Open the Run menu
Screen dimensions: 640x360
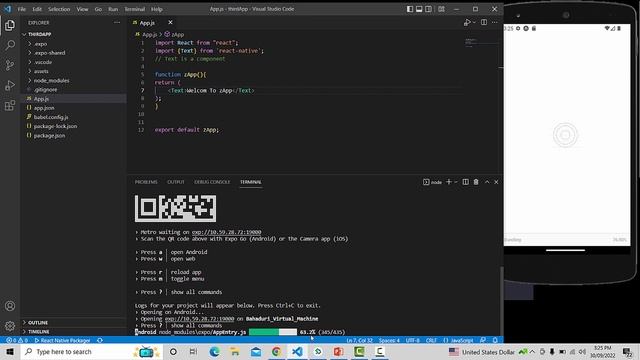(113, 9)
